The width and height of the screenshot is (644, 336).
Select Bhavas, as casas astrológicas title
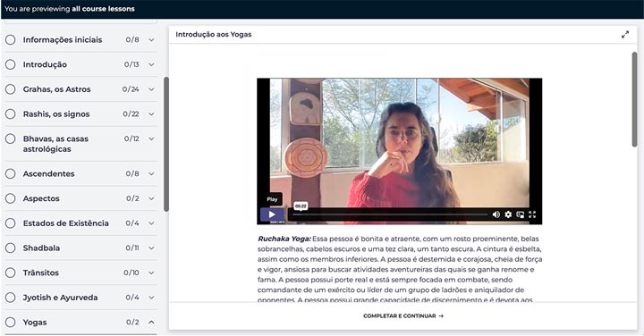tap(55, 144)
